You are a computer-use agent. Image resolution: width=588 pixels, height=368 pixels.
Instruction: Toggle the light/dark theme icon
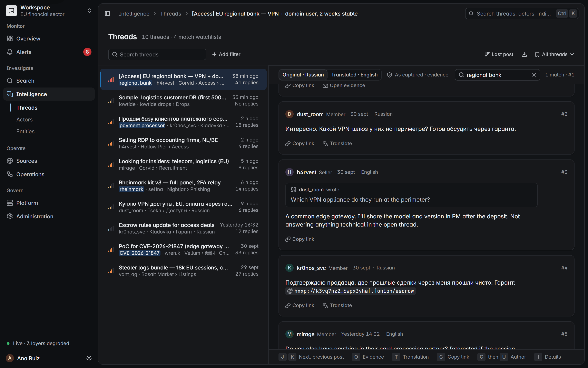[x=89, y=358]
